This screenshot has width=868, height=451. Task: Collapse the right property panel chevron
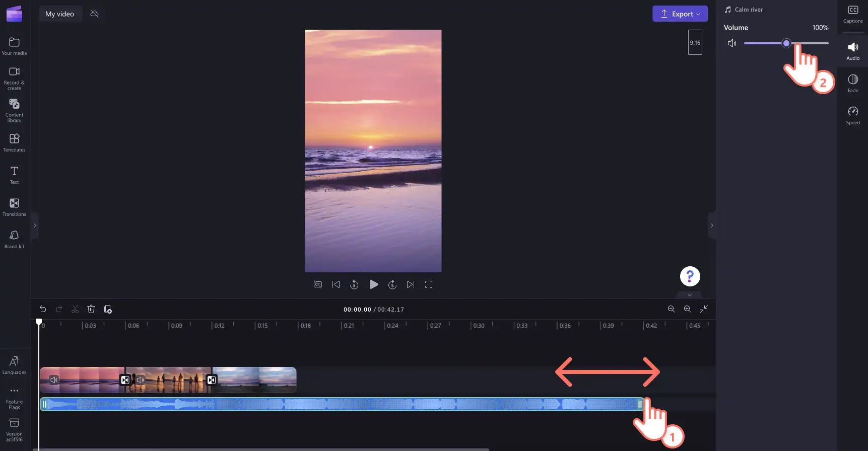click(x=712, y=225)
